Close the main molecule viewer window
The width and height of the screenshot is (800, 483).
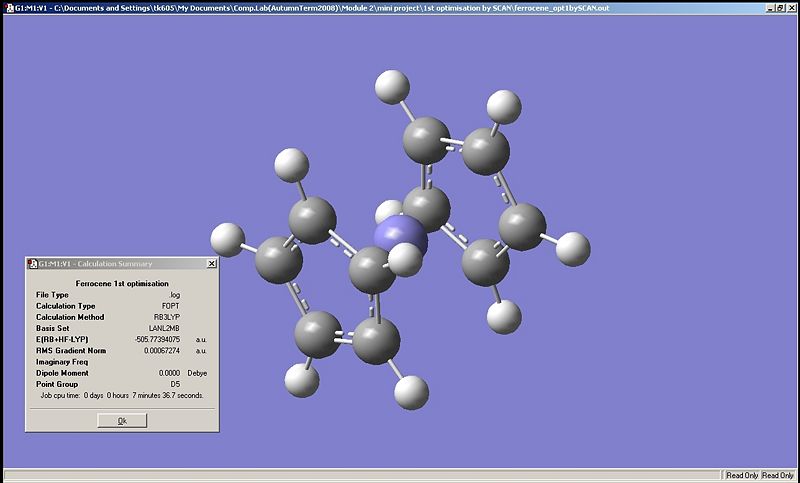click(x=792, y=7)
